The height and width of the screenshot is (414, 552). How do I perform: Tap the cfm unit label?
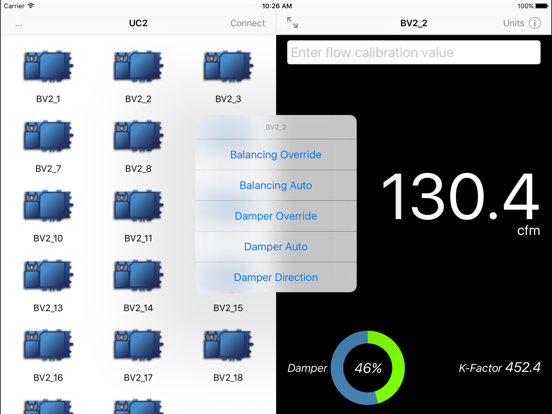click(528, 231)
